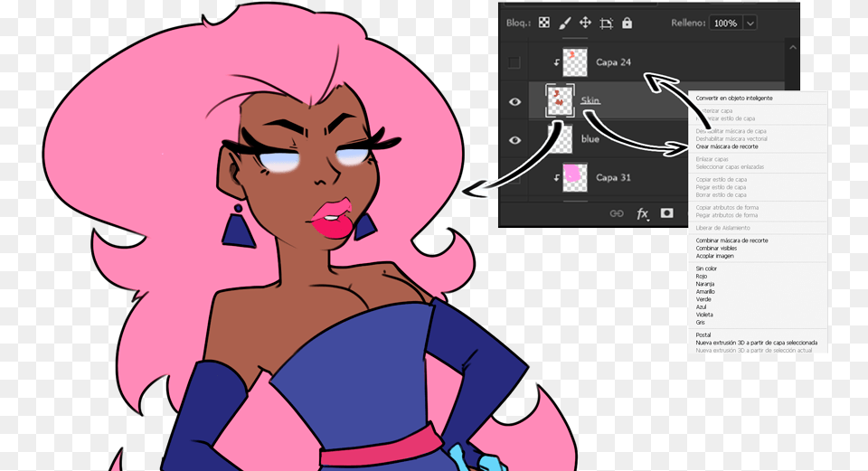868x471 pixels.
Task: Choose Liberar de Aislamiento
Action: (723, 228)
